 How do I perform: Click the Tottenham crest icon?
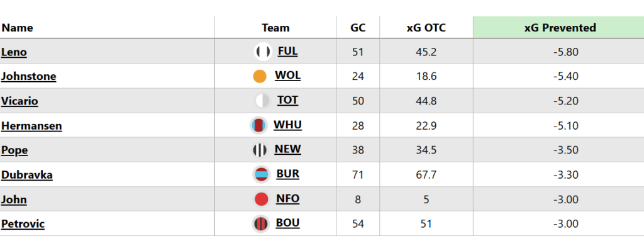pyautogui.click(x=262, y=101)
